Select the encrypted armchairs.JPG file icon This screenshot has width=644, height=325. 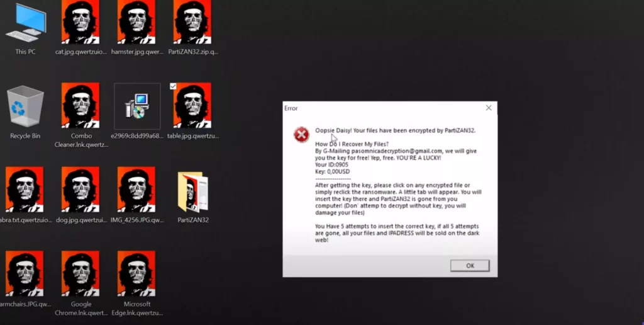point(25,273)
